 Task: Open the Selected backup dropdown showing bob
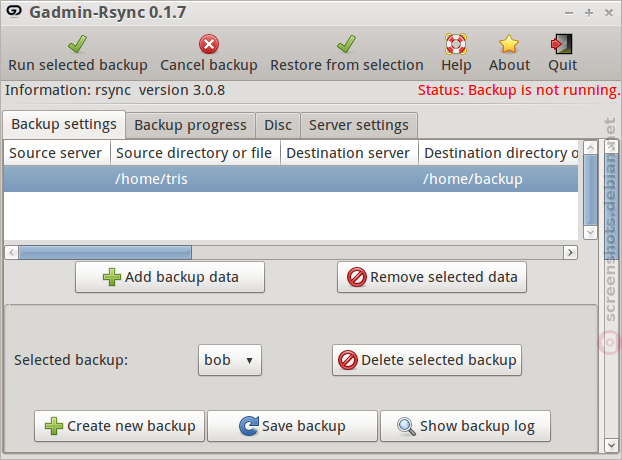230,360
